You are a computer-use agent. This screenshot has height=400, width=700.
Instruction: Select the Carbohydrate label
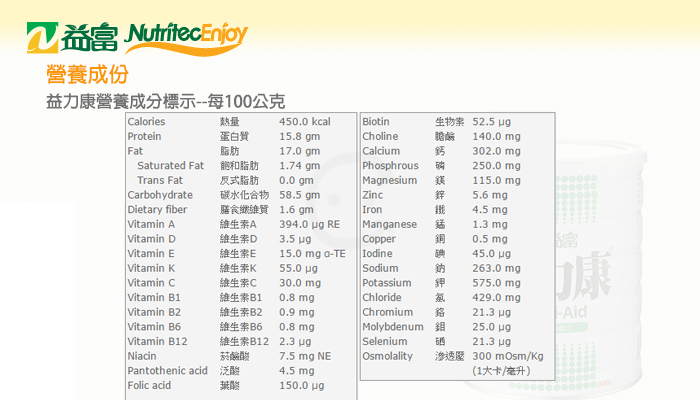160,195
